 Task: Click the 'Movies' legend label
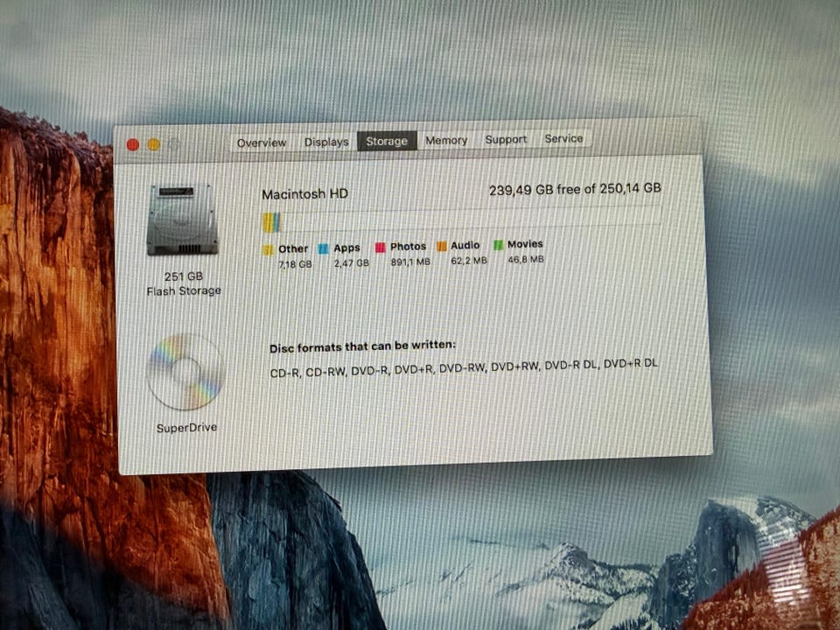525,244
